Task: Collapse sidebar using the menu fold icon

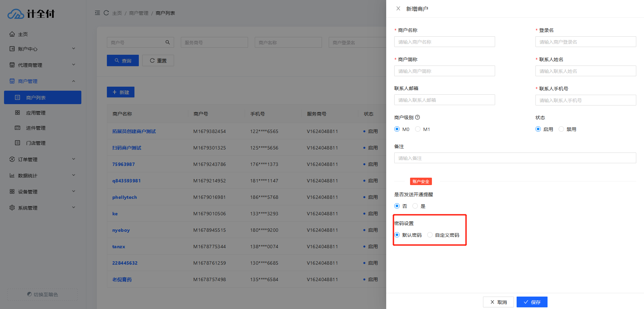Action: [97, 13]
